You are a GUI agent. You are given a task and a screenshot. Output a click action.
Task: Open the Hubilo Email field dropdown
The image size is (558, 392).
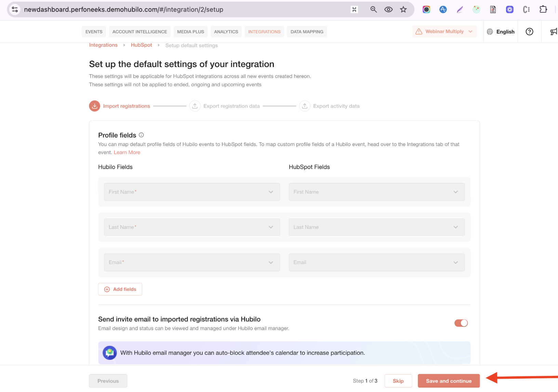pos(192,262)
